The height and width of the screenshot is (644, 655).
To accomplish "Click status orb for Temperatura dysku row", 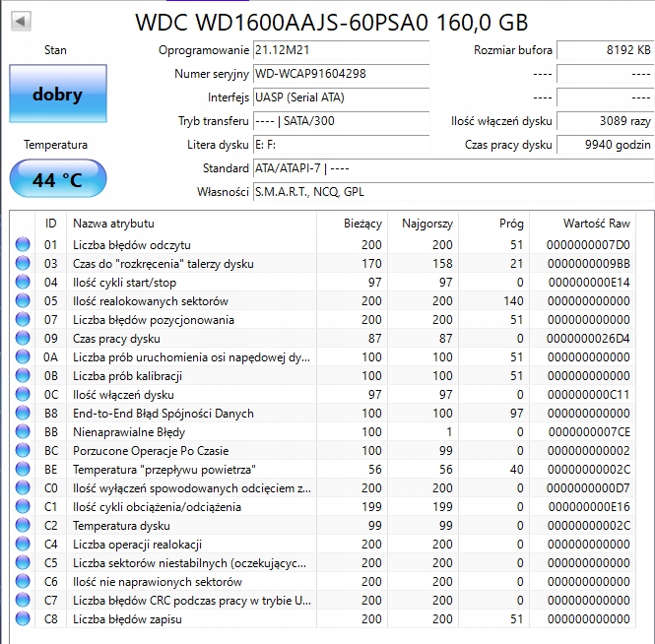I will (x=23, y=526).
